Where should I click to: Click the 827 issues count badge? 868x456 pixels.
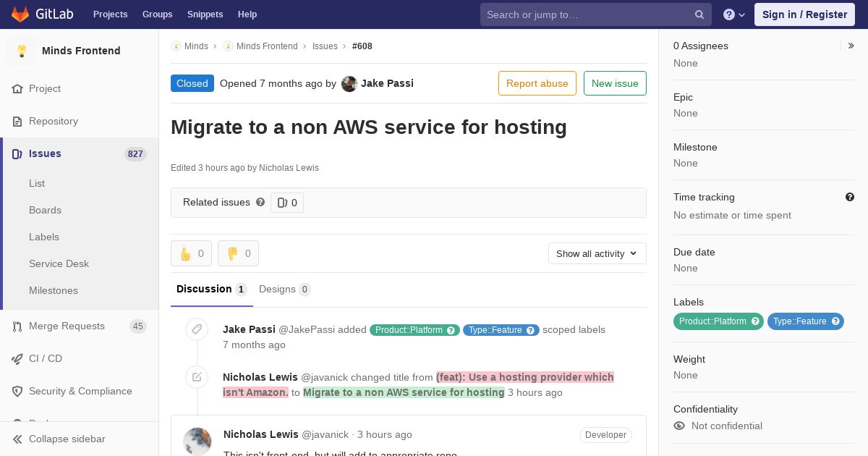pyautogui.click(x=135, y=153)
